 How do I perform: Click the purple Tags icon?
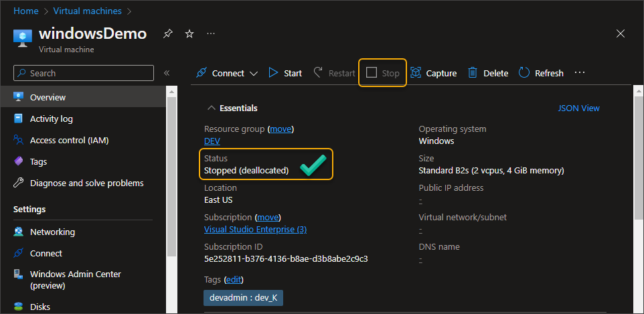(x=19, y=161)
